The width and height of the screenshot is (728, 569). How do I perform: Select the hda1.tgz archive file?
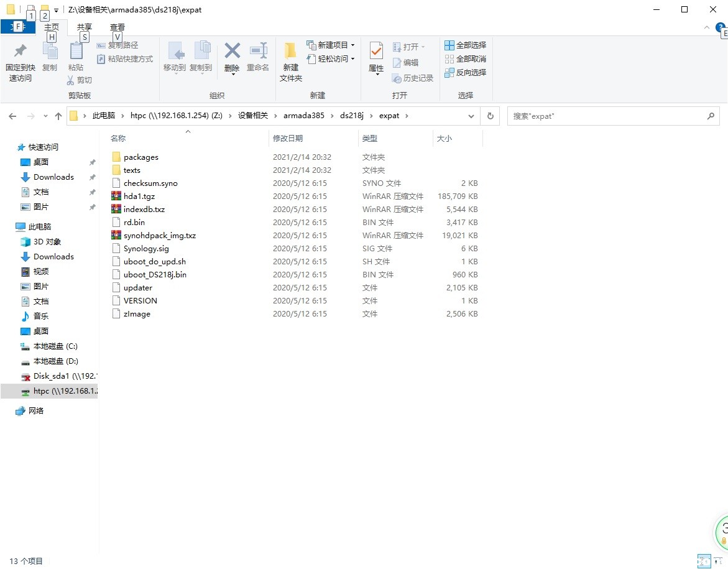click(139, 197)
